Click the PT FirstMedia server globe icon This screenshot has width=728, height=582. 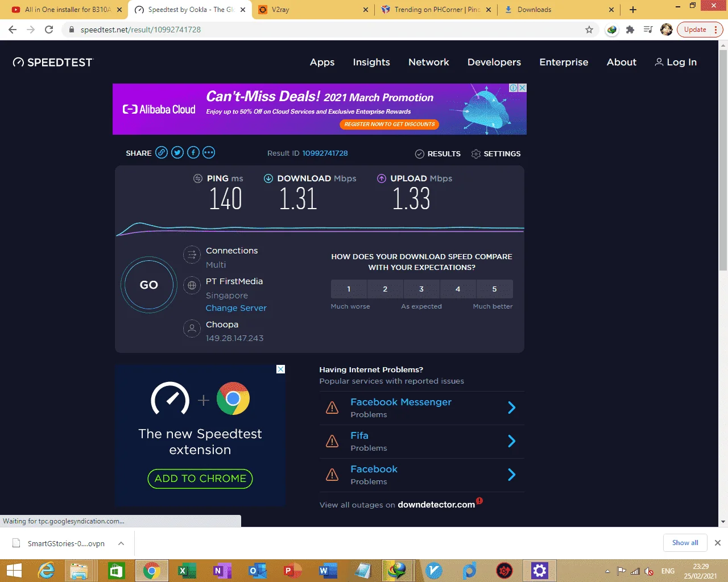(192, 285)
